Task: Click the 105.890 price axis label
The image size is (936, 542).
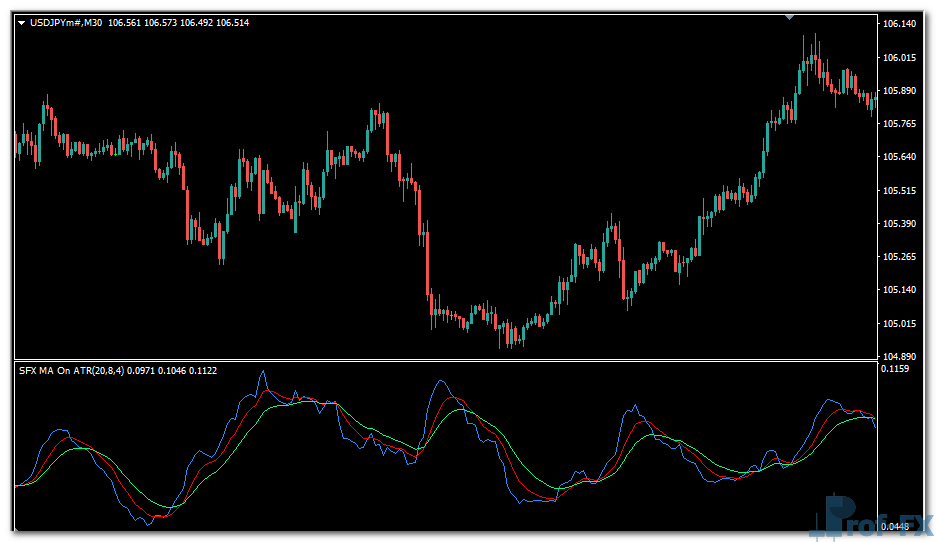Action: [x=901, y=91]
